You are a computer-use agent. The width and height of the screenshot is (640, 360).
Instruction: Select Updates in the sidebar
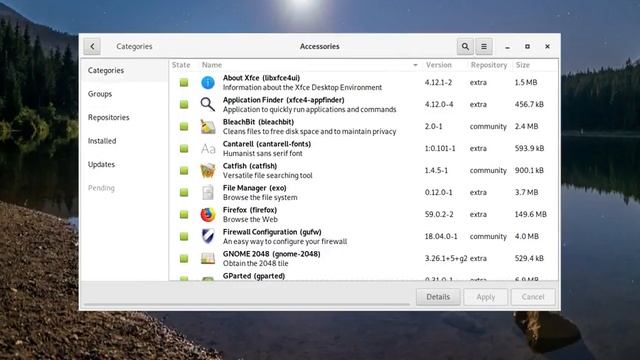click(124, 164)
